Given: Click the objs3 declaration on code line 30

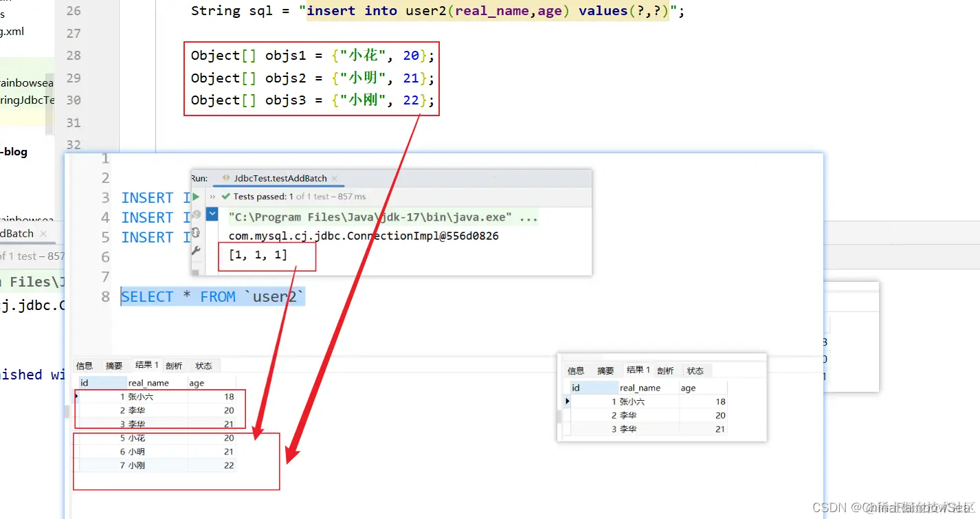Looking at the screenshot, I should 313,100.
